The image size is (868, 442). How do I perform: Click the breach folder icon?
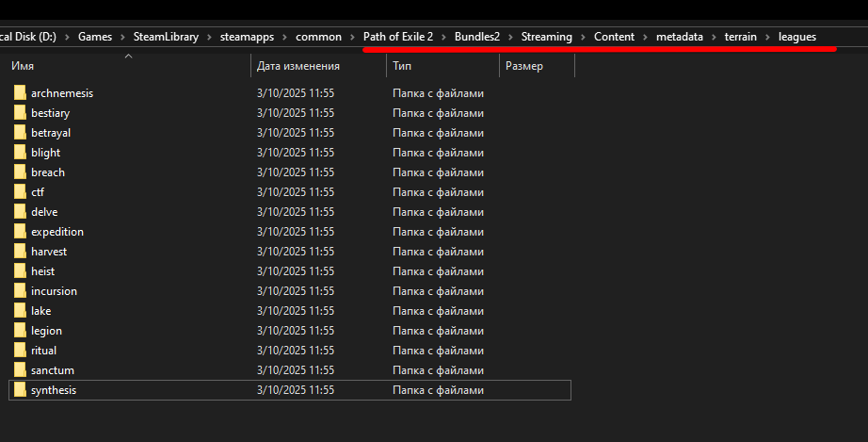20,172
